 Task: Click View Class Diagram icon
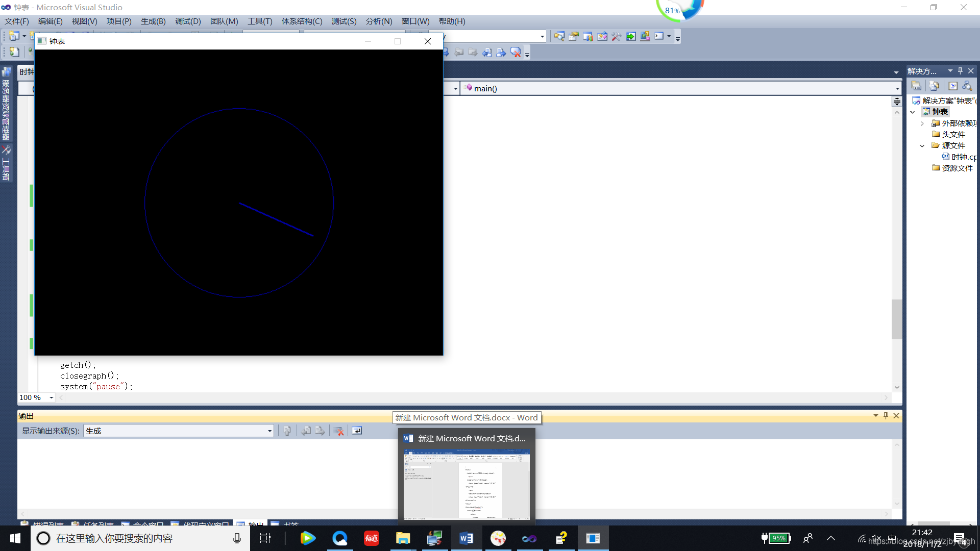click(x=967, y=86)
